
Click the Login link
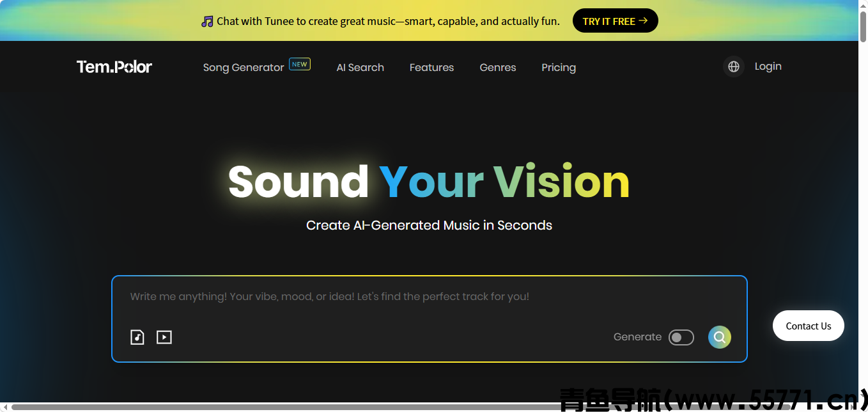(768, 66)
